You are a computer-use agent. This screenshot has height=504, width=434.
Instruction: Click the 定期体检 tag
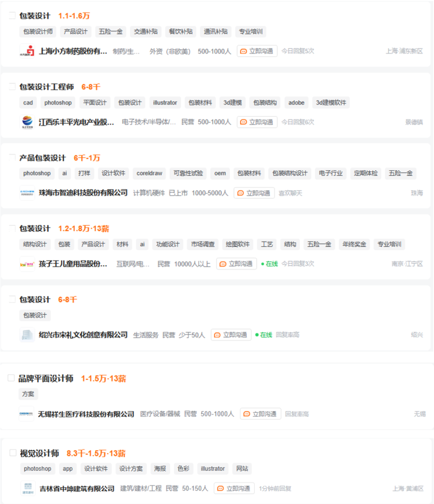click(366, 173)
